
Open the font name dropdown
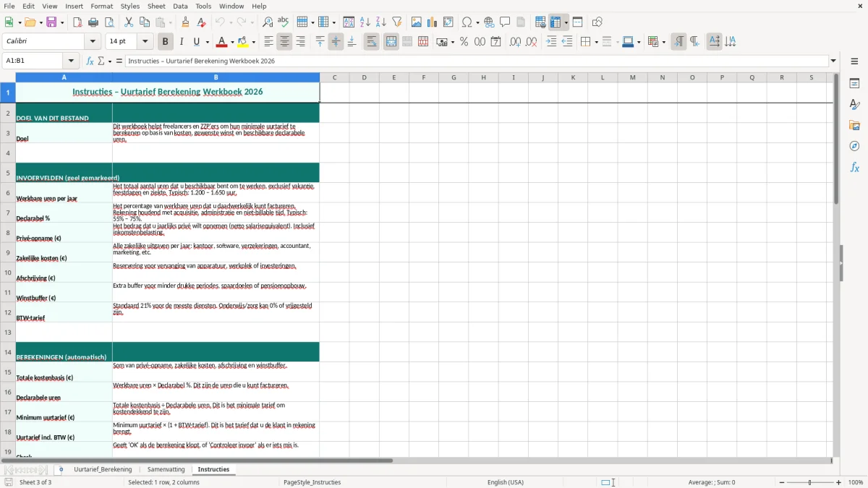[x=93, y=42]
